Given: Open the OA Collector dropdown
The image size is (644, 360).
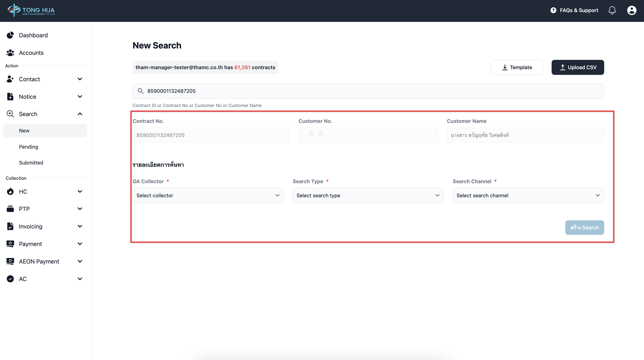Looking at the screenshot, I should [208, 195].
